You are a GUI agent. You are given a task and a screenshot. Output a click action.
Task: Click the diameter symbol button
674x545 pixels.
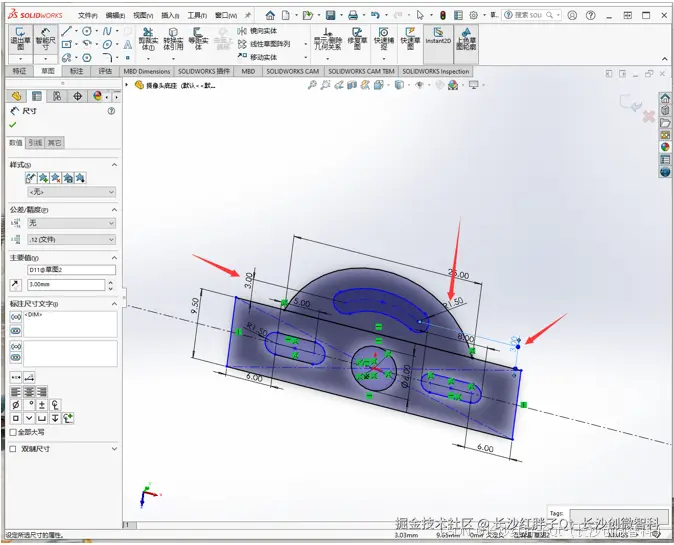(x=15, y=404)
